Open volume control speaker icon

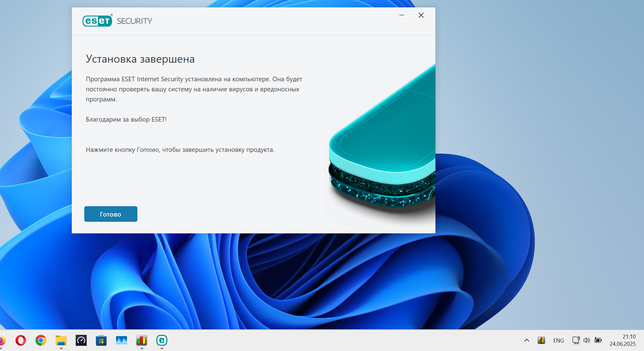pyautogui.click(x=587, y=340)
